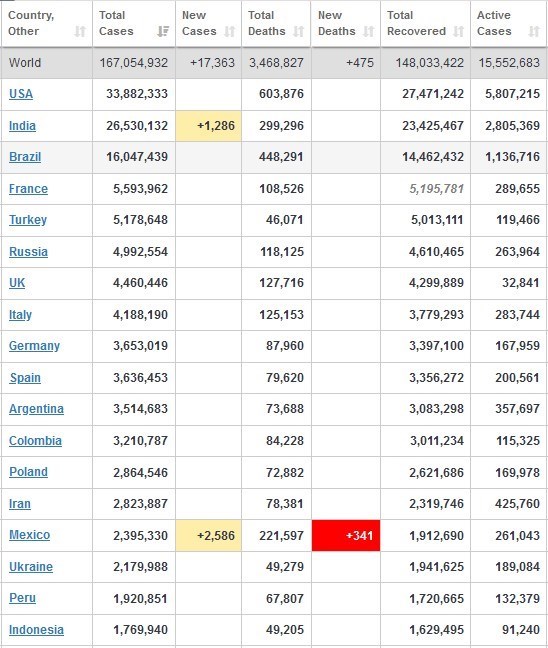Visit the Germany country page
This screenshot has height=648, width=548.
[x=34, y=346]
